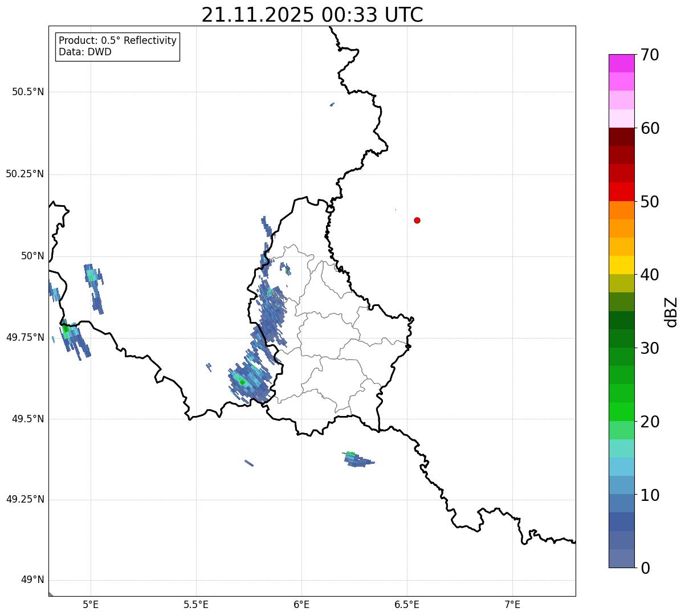Click the latitude label 50.5°N
The image size is (685, 616).
[x=28, y=92]
